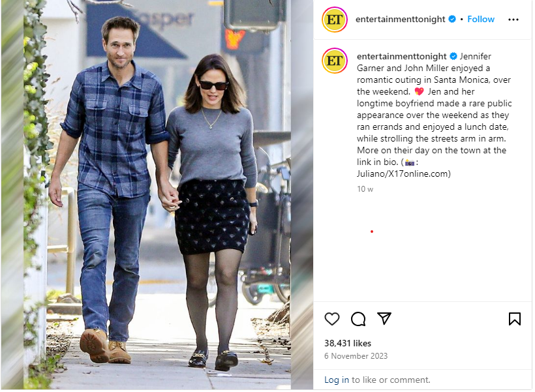Follow the entertainmenttonight account
535x392 pixels.
coord(480,19)
